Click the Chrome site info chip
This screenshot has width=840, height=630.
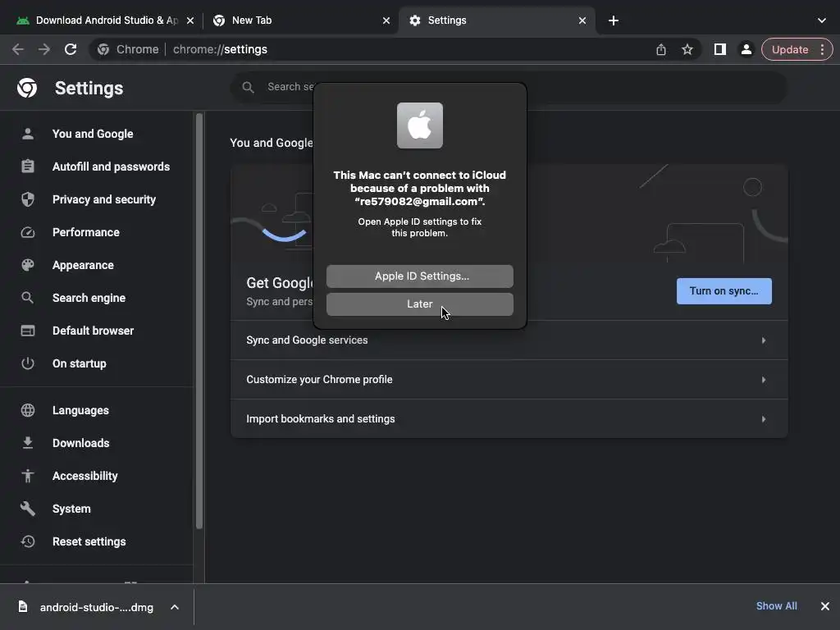tap(127, 49)
